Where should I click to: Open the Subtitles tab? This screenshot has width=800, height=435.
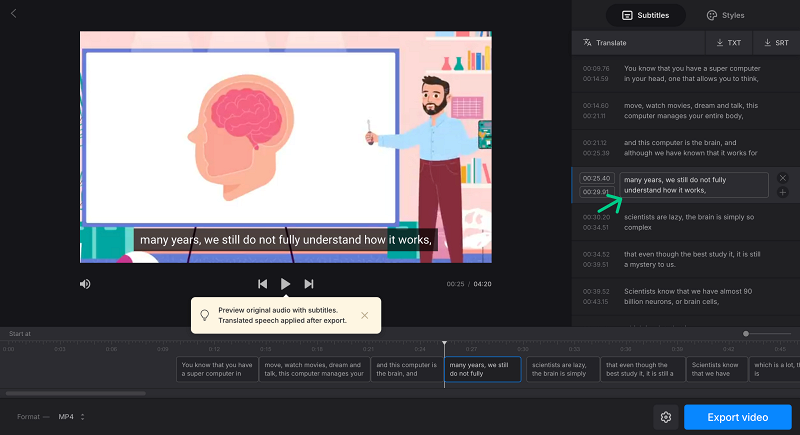tap(645, 15)
